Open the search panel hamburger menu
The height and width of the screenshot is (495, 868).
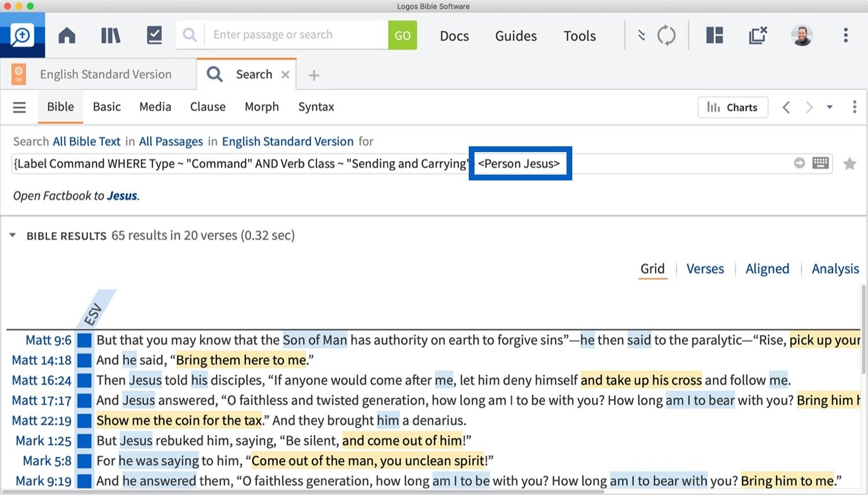[x=20, y=108]
